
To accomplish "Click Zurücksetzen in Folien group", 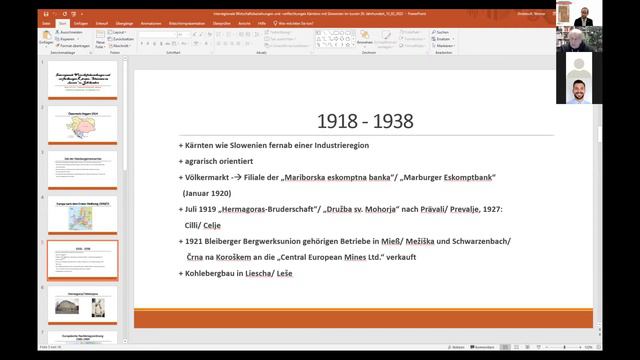I will pyautogui.click(x=121, y=39).
